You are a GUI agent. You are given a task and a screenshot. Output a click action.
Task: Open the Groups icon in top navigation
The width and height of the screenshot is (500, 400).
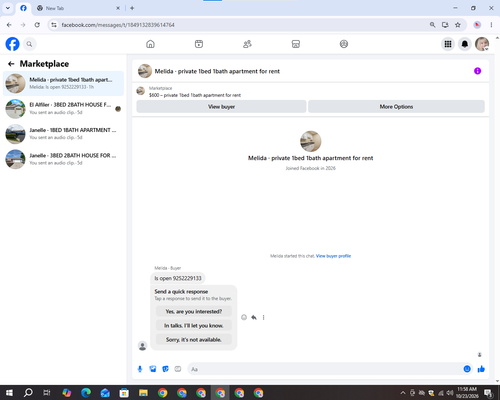(344, 44)
